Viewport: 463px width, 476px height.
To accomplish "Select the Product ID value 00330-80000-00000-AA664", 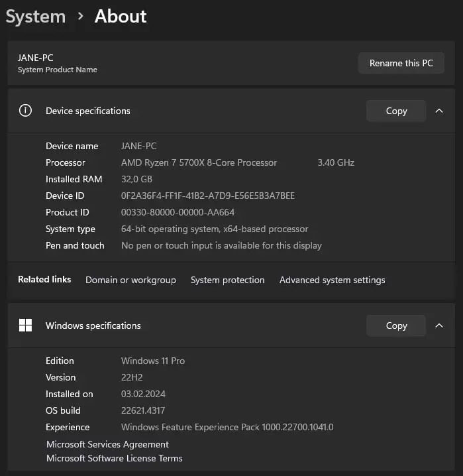I will (x=178, y=212).
